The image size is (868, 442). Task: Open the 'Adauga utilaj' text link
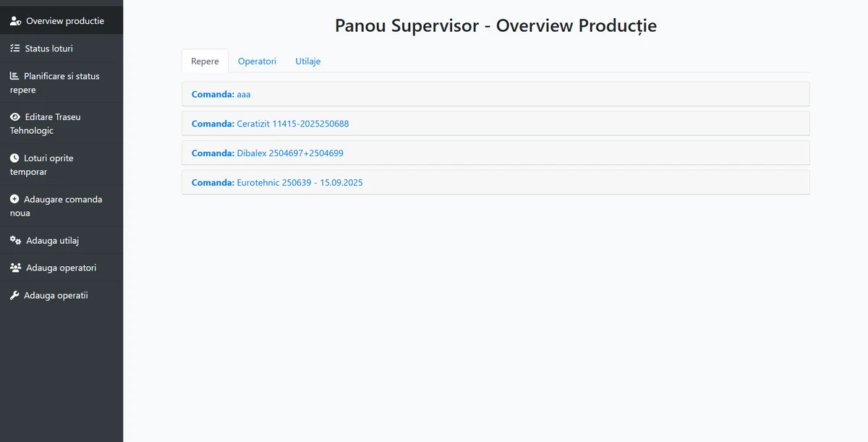click(53, 240)
